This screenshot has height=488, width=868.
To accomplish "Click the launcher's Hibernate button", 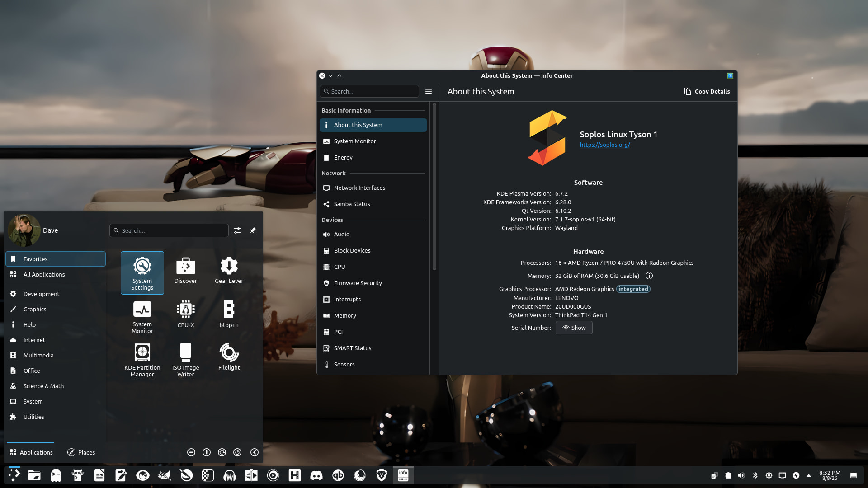I will point(207,452).
